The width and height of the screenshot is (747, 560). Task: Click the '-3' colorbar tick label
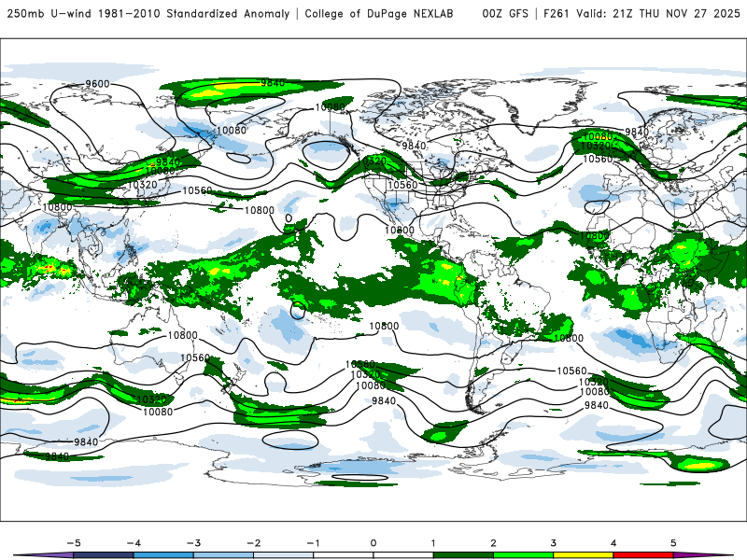pyautogui.click(x=193, y=543)
